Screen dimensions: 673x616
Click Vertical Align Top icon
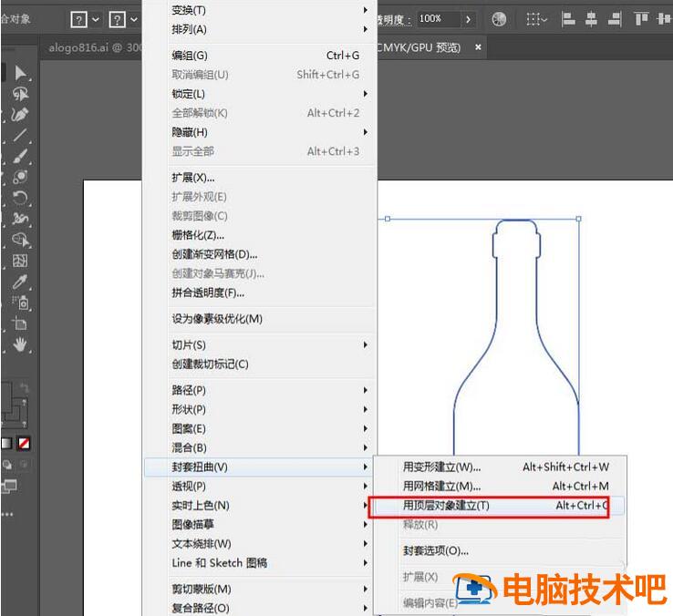tap(641, 19)
